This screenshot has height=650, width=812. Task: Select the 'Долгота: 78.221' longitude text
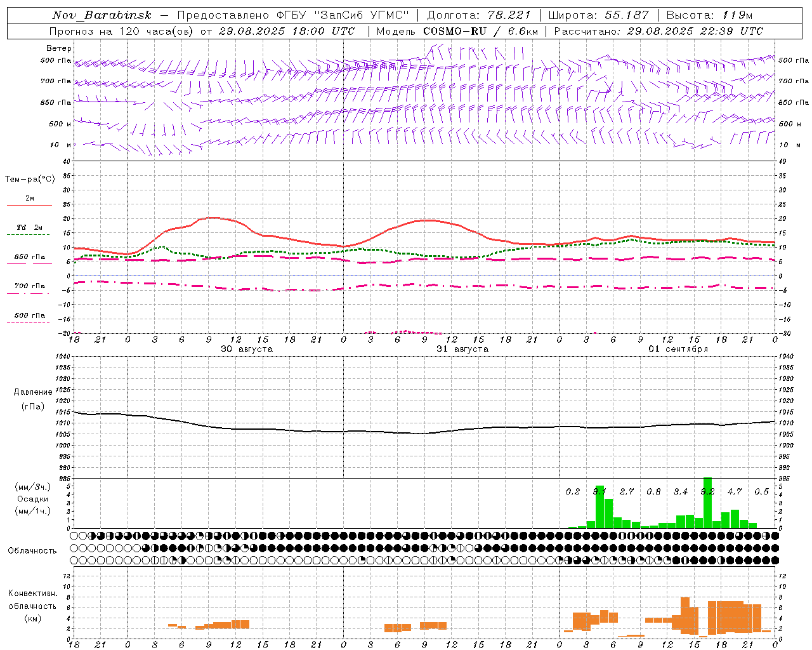(x=479, y=15)
